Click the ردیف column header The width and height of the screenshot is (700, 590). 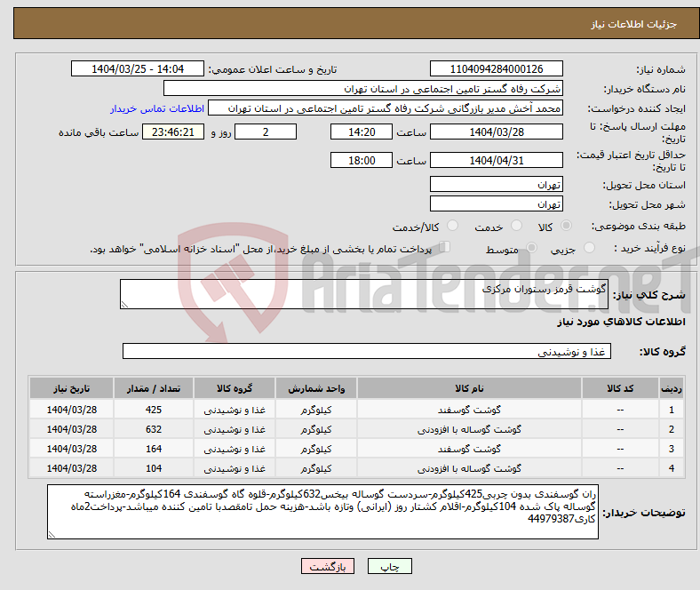tap(672, 388)
